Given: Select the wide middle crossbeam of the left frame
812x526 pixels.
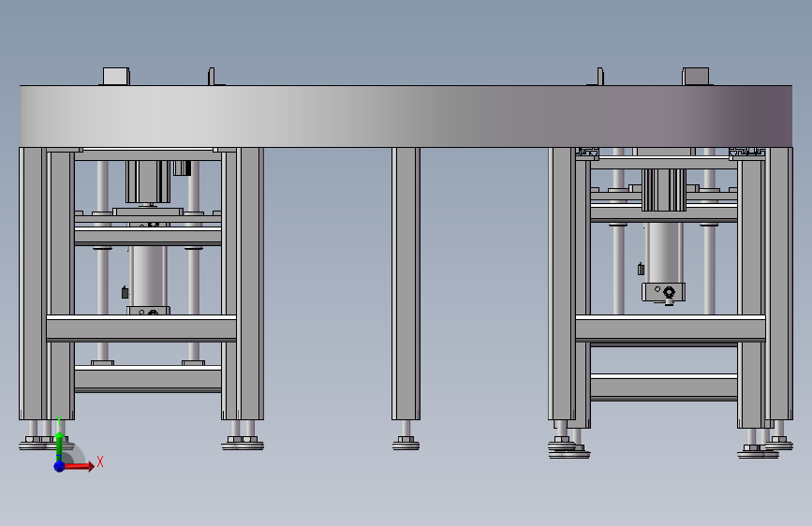Looking at the screenshot, I should click(141, 329).
